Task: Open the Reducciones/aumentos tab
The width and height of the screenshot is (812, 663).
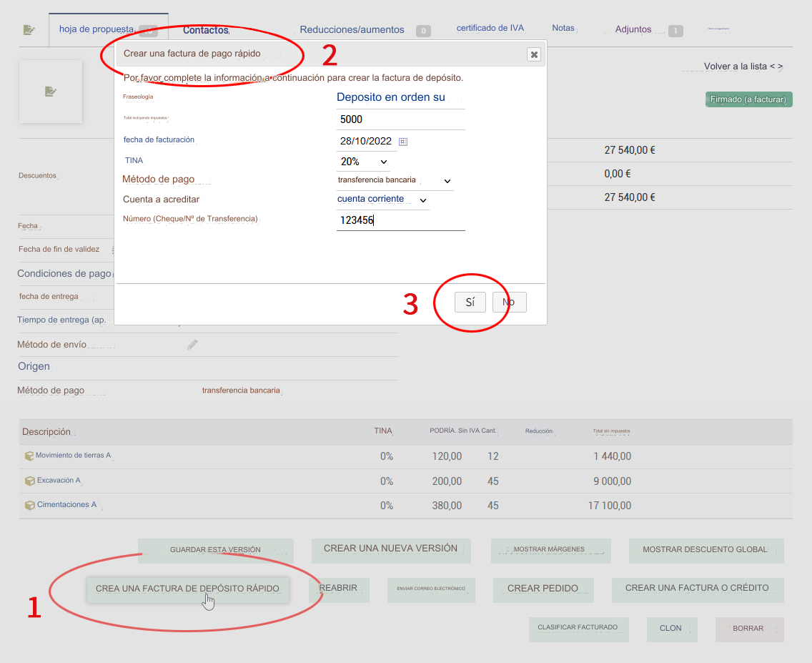Action: click(x=352, y=30)
